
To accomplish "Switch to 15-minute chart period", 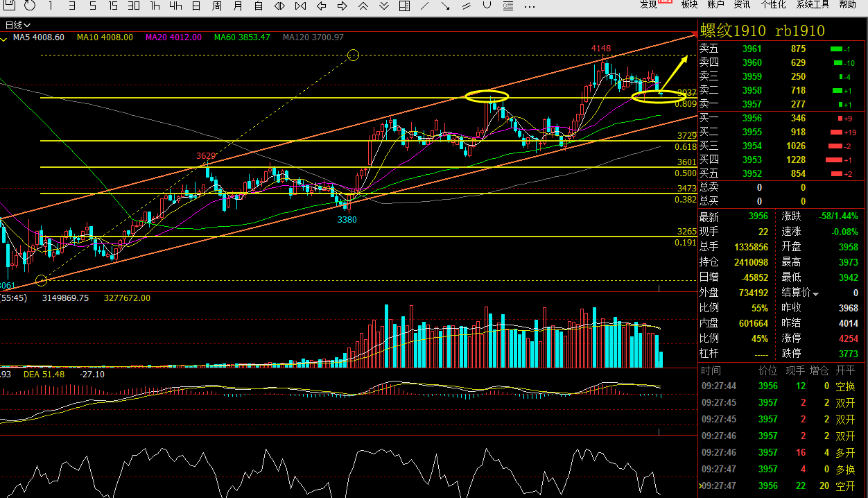I will pyautogui.click(x=113, y=6).
